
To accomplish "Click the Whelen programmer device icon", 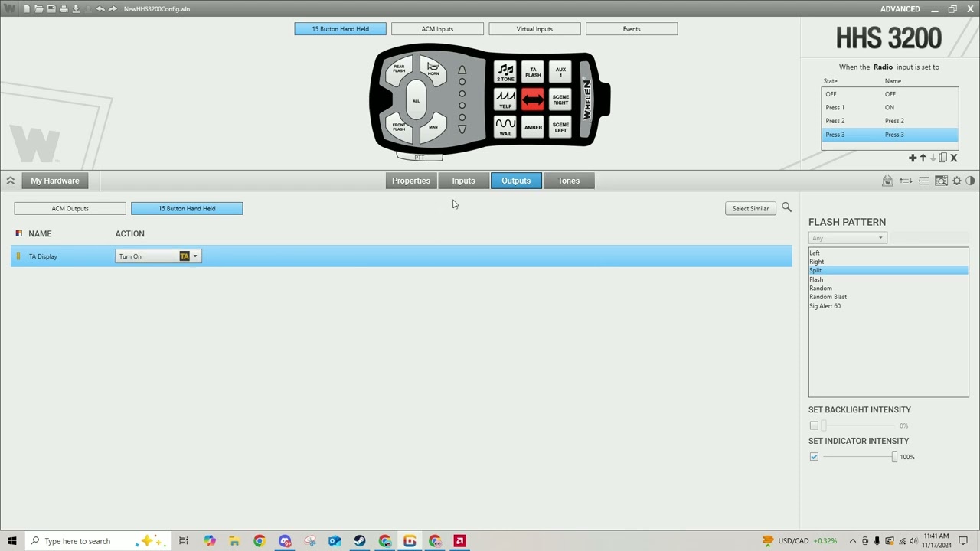I will pos(887,181).
